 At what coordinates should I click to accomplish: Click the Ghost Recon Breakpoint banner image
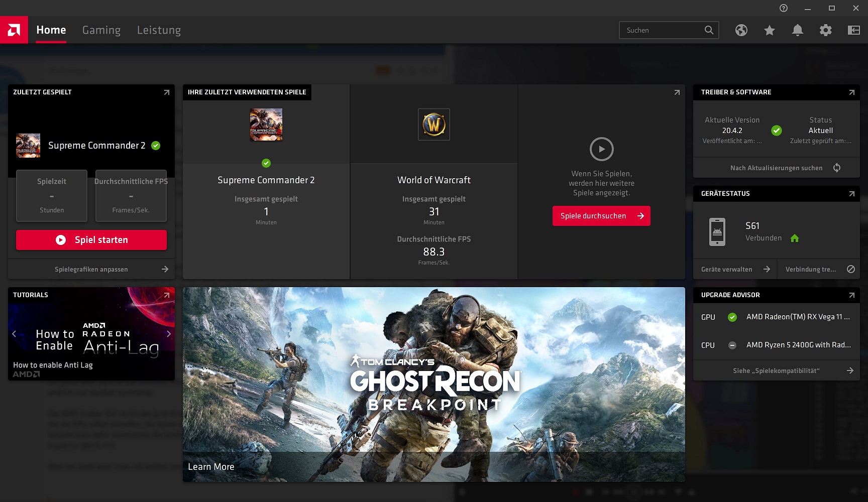pyautogui.click(x=434, y=385)
